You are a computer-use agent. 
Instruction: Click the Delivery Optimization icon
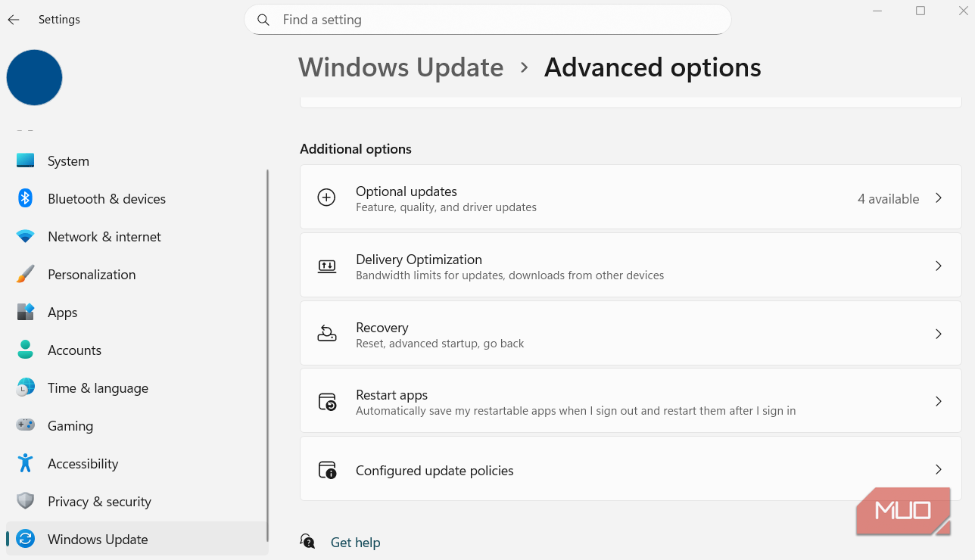click(326, 266)
